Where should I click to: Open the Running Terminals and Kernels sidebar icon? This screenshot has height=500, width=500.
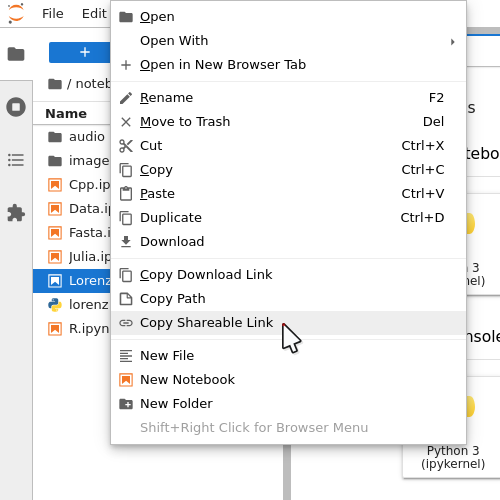point(16,107)
